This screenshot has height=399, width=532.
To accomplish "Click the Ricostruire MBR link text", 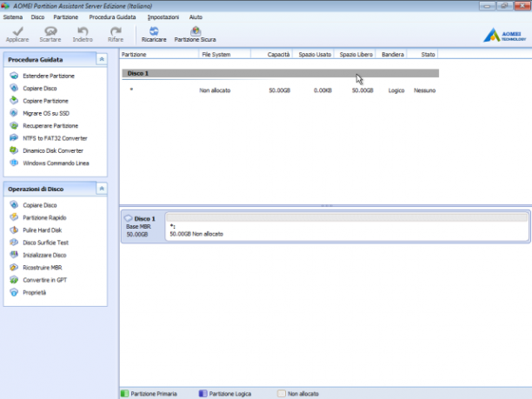I will tap(43, 268).
